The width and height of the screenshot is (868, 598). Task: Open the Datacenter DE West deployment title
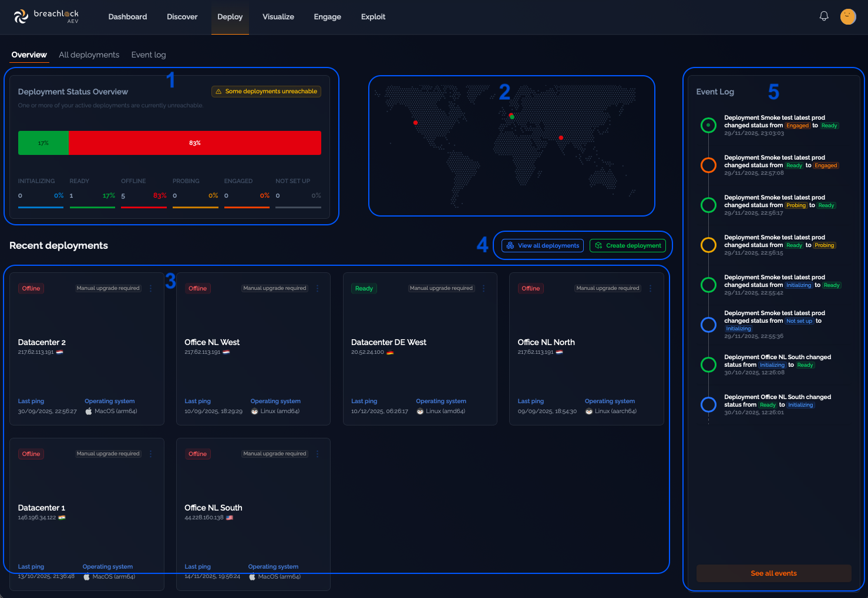pos(389,342)
